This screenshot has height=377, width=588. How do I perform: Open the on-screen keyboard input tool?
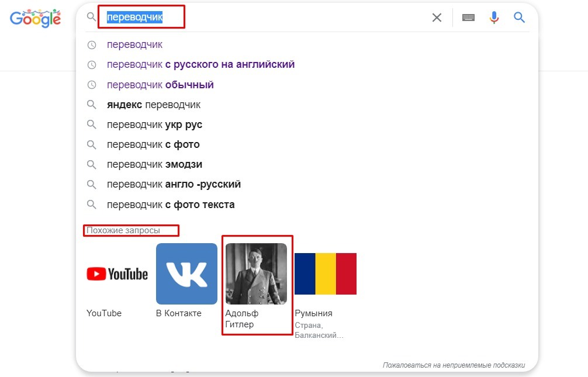coord(468,18)
